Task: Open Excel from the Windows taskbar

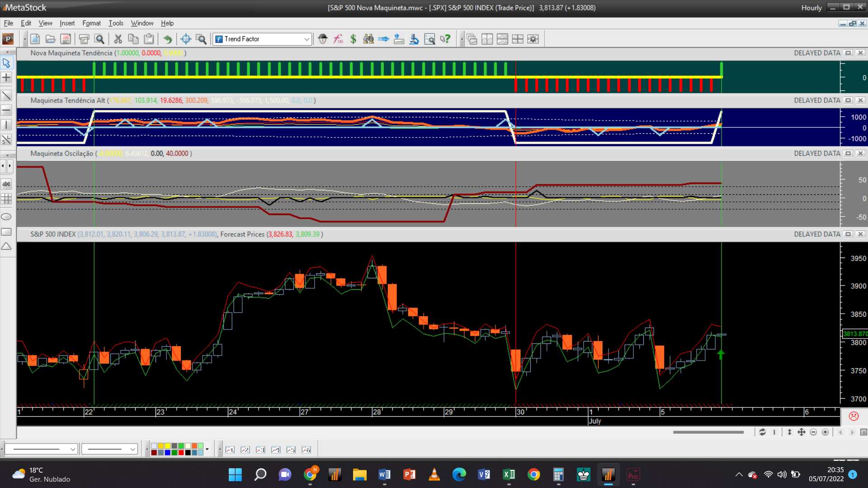Action: [x=509, y=474]
